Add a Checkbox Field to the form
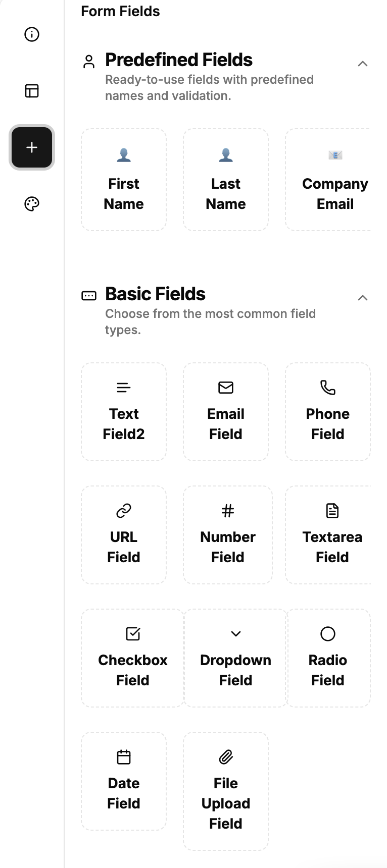Screen dimensions: 387x868 click(133, 658)
